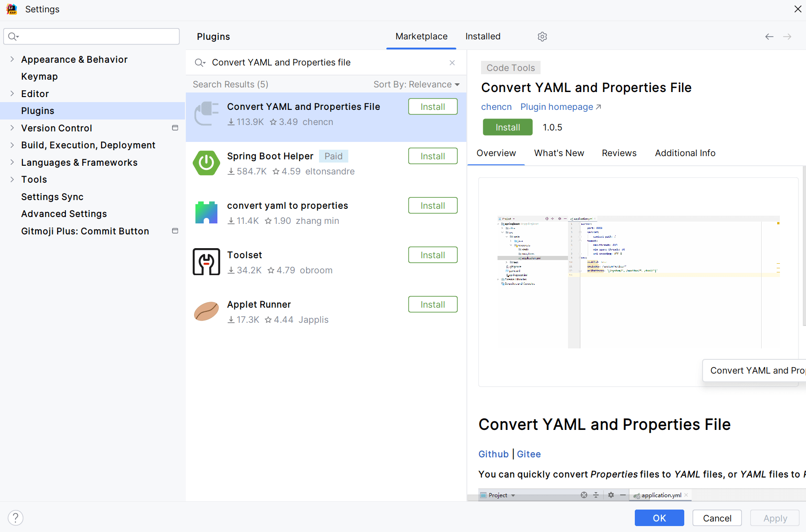
Task: Open the Reviews tab of the plugin
Action: (x=619, y=153)
